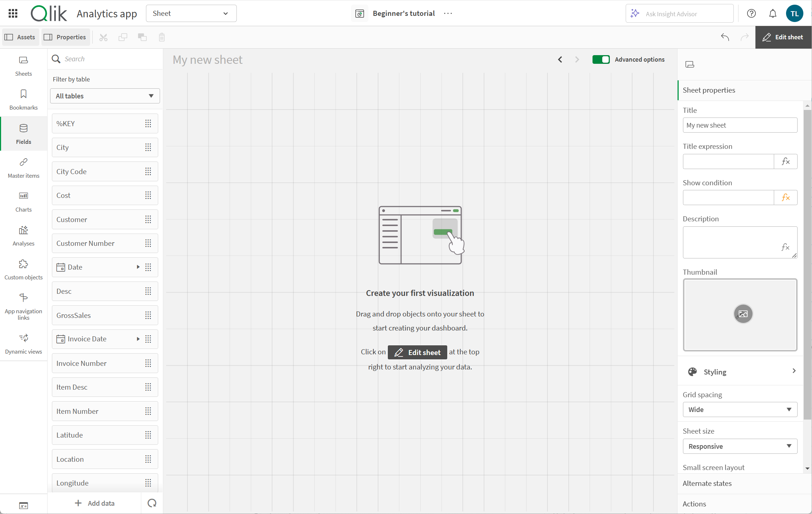Click the Properties tab
The width and height of the screenshot is (812, 514).
[65, 37]
